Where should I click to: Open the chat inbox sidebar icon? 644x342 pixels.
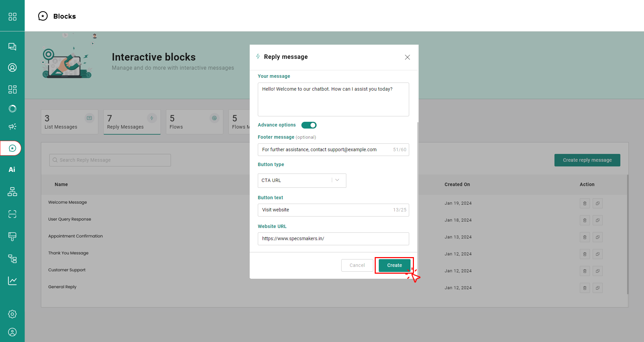pyautogui.click(x=12, y=47)
